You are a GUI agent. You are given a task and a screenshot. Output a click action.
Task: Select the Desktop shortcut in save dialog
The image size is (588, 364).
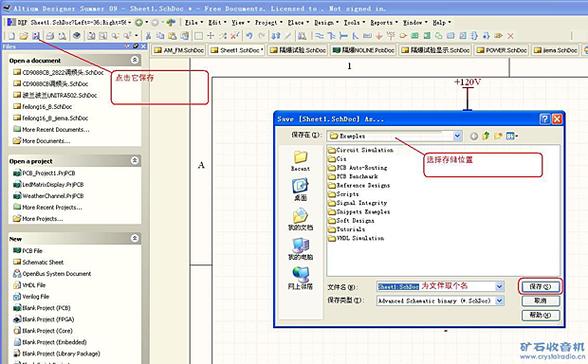click(x=300, y=190)
